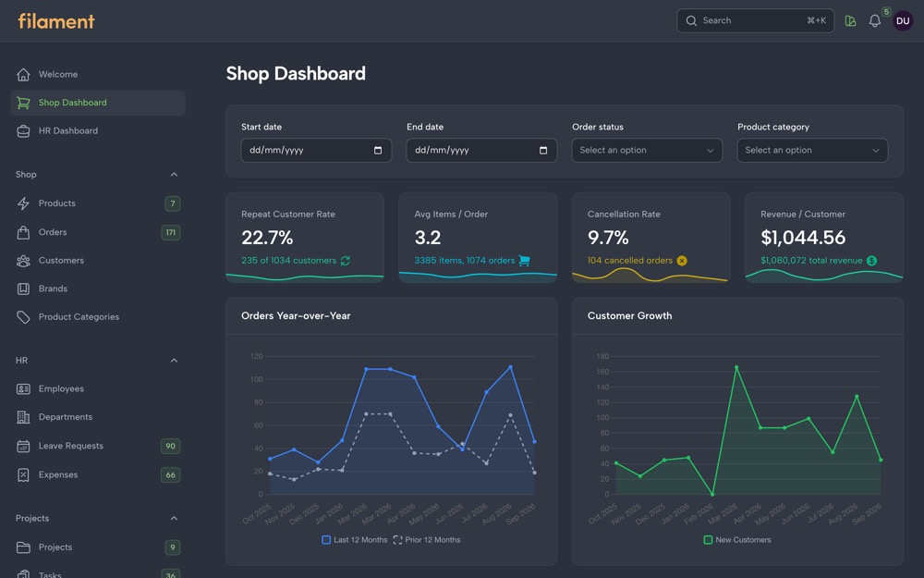This screenshot has height=578, width=924.
Task: Click the Expenses receipt icon
Action: pyautogui.click(x=23, y=474)
